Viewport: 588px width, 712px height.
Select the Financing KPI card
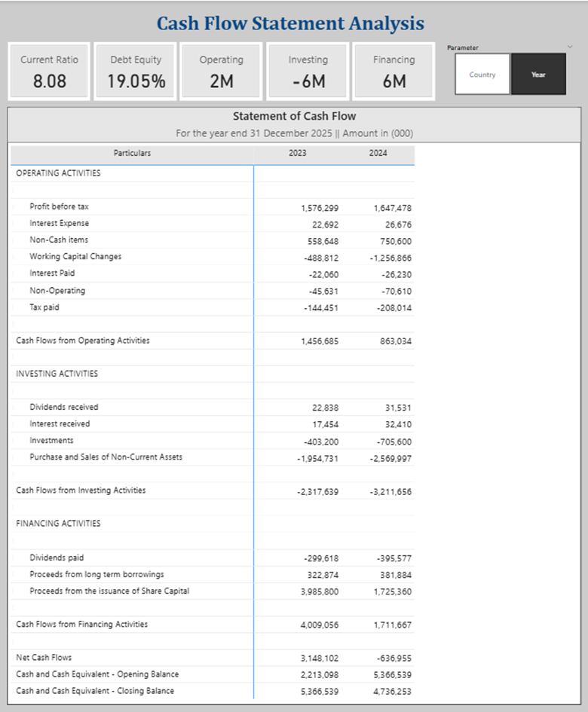point(394,71)
